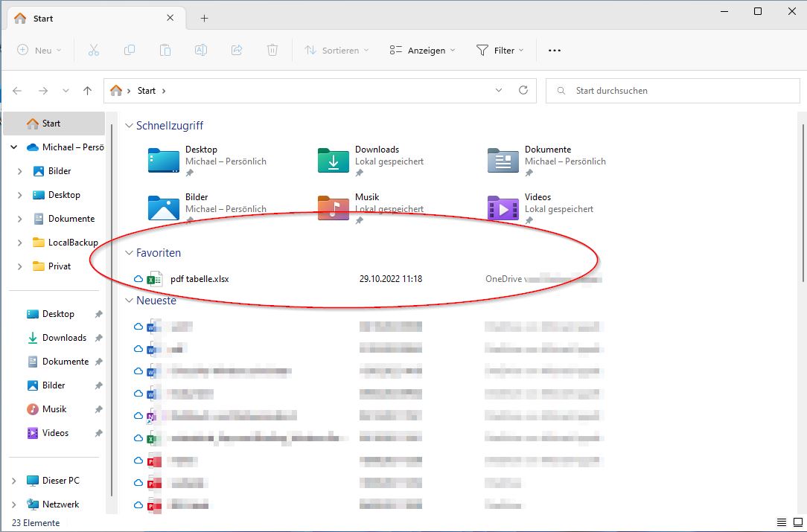Screen dimensions: 807x532
Task: Collapse the Schnellzugriff section
Action: coord(129,126)
